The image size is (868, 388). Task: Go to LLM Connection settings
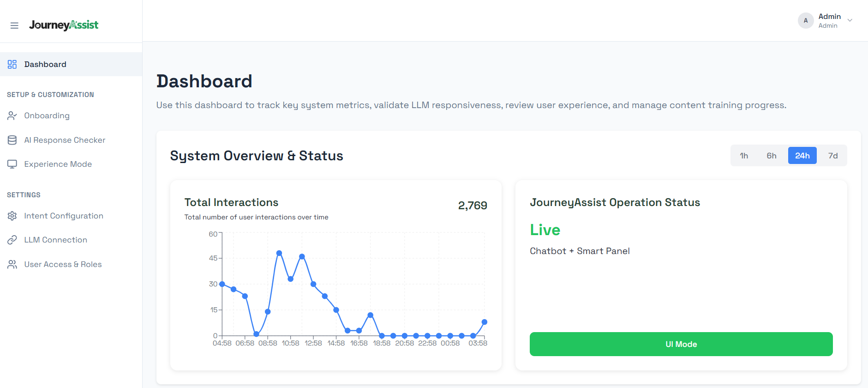coord(55,240)
